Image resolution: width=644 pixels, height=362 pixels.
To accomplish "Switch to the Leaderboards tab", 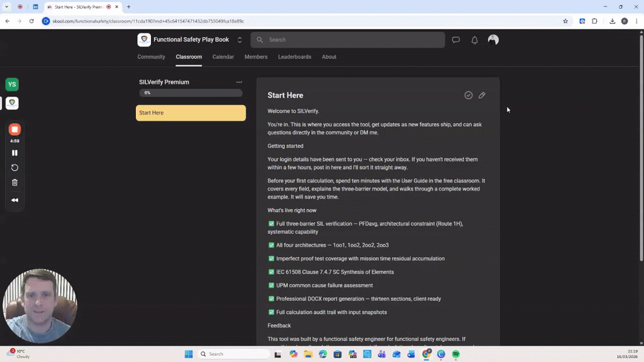I will point(294,57).
